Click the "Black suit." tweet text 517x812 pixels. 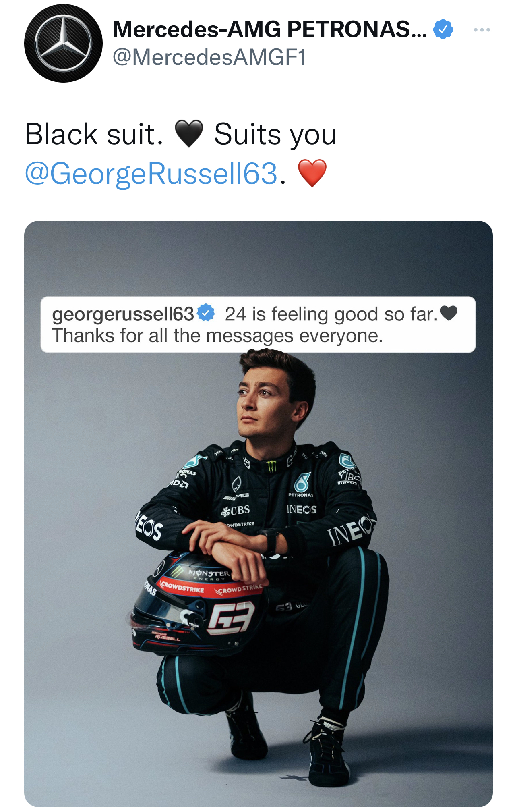(94, 134)
